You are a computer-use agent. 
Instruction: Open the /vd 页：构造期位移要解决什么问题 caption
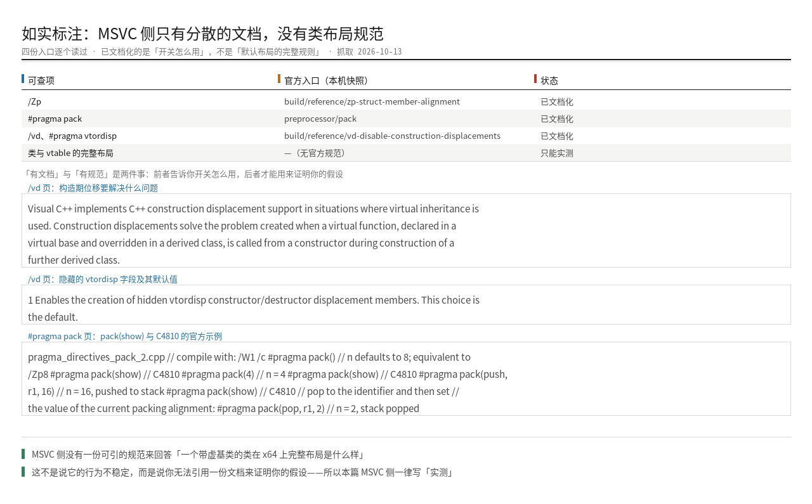pyautogui.click(x=93, y=188)
